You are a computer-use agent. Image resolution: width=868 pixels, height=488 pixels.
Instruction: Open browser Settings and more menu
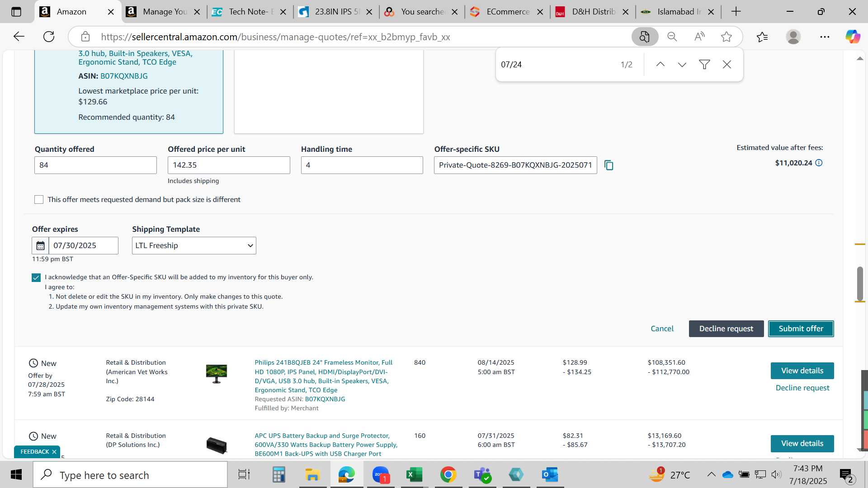coord(825,37)
